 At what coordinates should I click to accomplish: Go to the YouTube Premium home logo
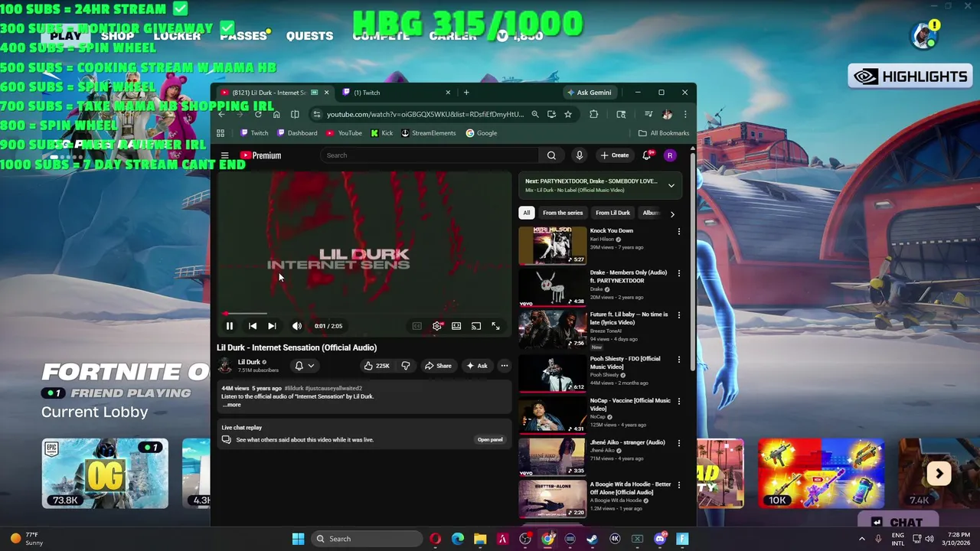tap(260, 155)
